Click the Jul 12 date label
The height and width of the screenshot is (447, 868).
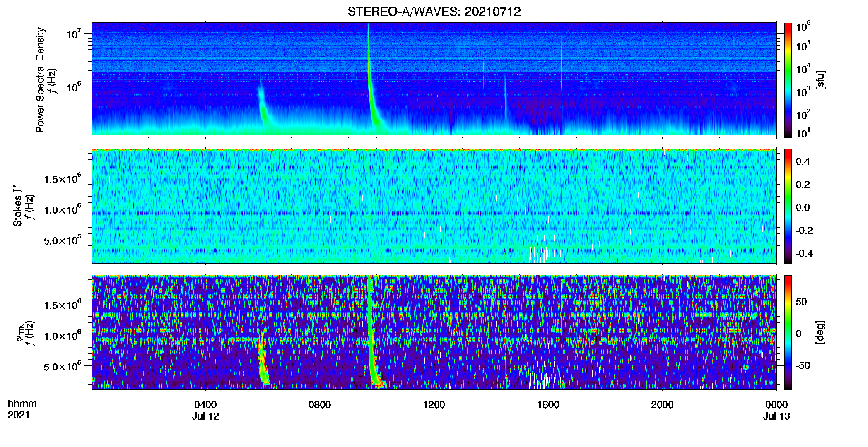[x=205, y=416]
